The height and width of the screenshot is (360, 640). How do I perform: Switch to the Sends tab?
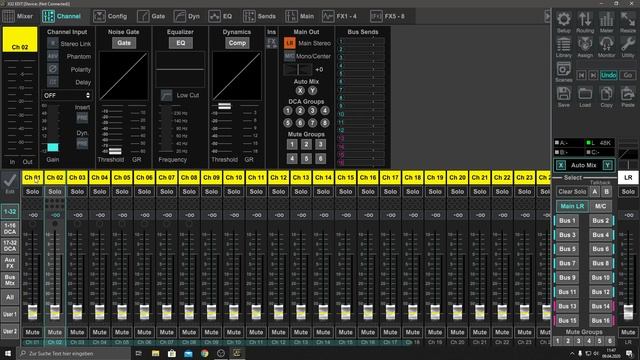[260, 16]
